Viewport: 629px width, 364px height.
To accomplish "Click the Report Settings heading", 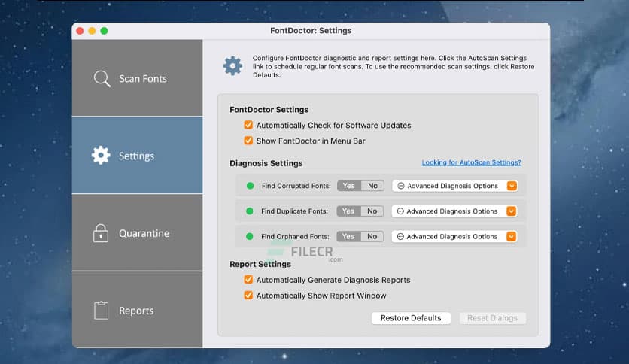I will point(260,264).
